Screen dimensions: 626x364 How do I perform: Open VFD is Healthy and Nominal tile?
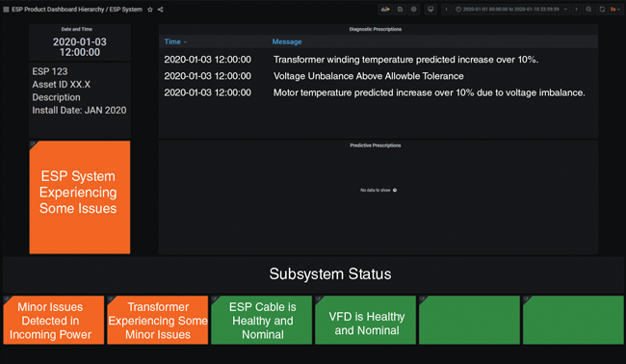pos(366,320)
